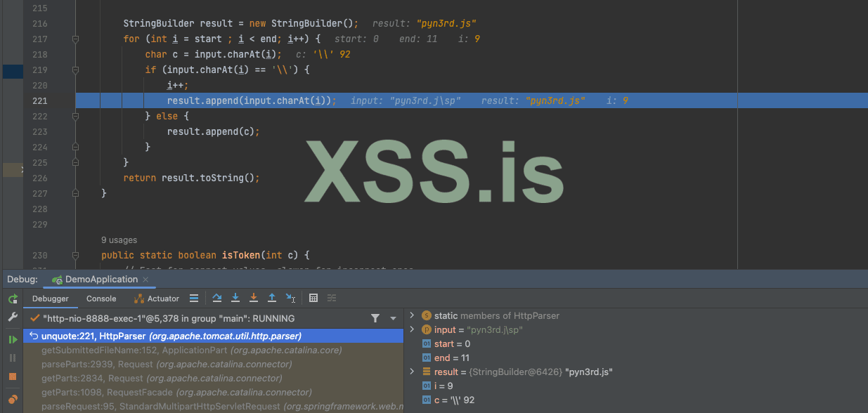Select parseParts:2939 Request frame
Screen dimensions: 868x413
214,365
